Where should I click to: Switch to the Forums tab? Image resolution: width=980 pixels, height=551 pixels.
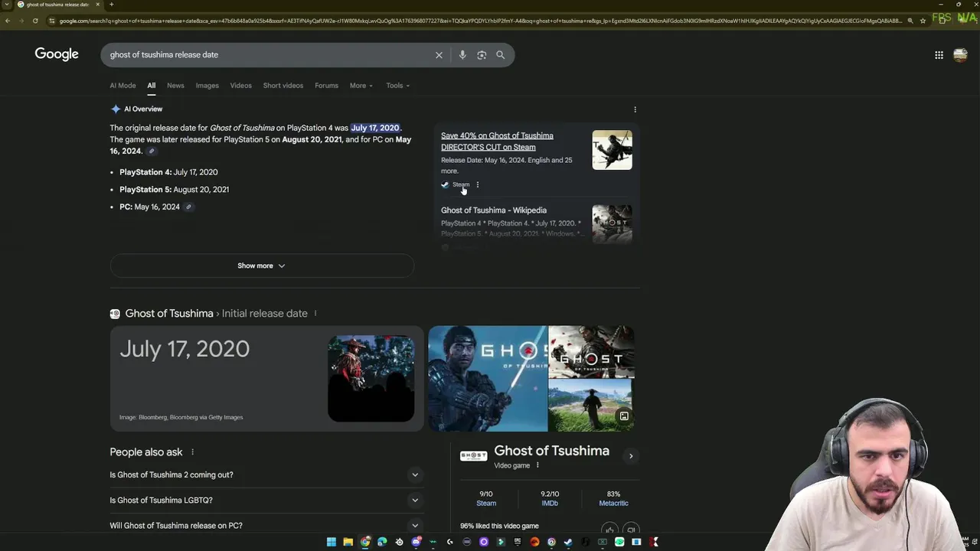coord(326,86)
